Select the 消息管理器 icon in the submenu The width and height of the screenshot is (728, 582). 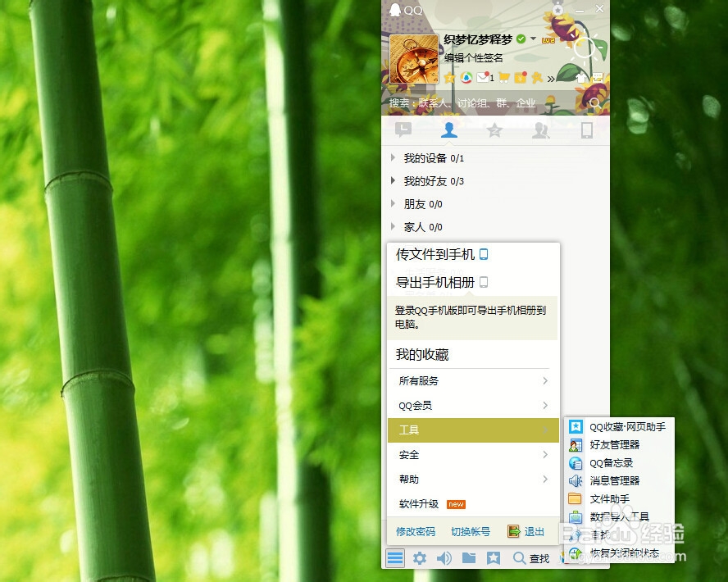click(x=576, y=481)
